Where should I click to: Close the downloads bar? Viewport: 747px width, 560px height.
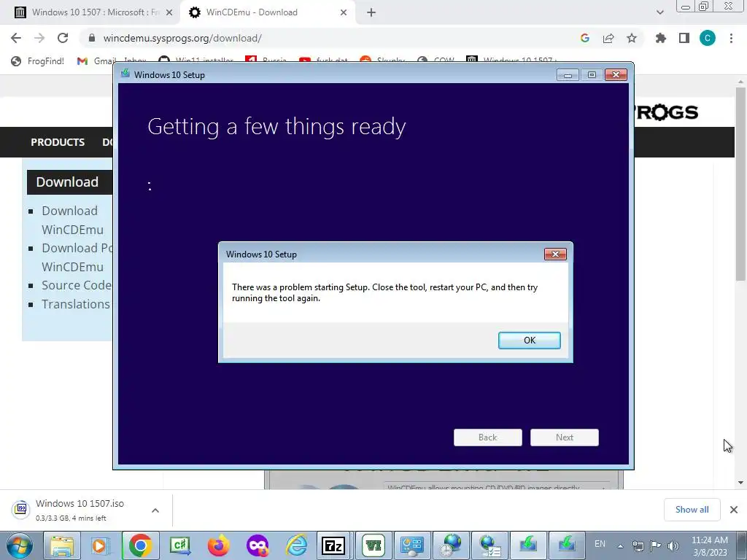coord(734,510)
